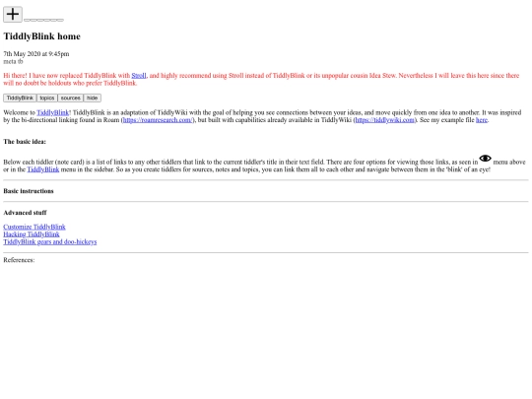The height and width of the screenshot is (399, 532).
Task: Expand the Advanced stuff heading
Action: (25, 213)
